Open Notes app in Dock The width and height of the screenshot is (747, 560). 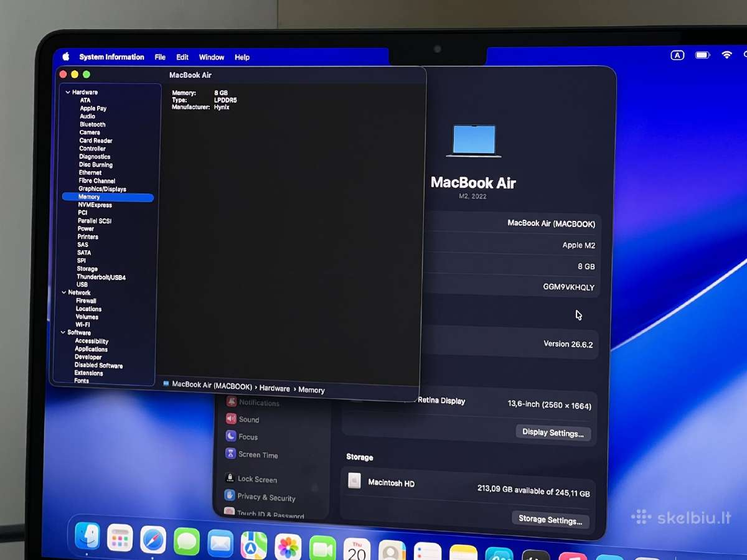pyautogui.click(x=463, y=553)
